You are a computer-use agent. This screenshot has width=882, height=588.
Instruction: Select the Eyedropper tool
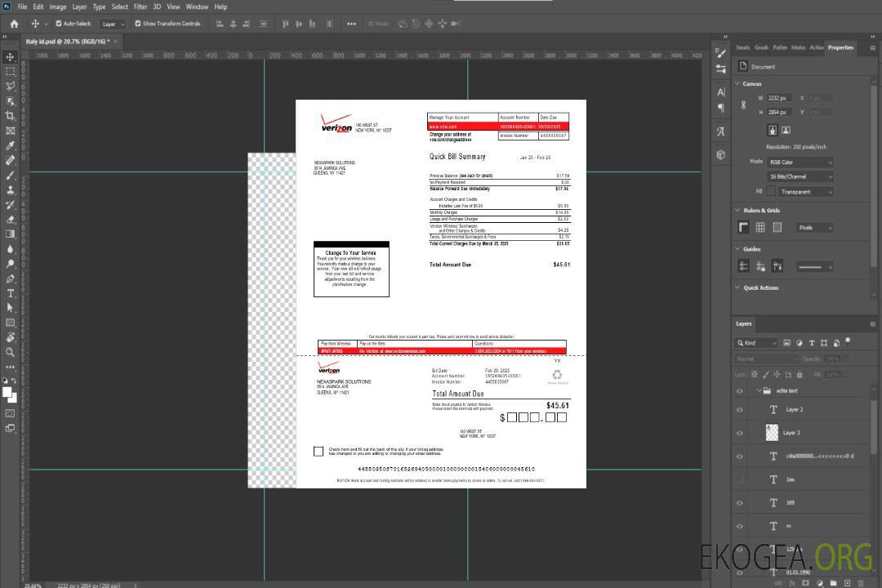pyautogui.click(x=10, y=145)
